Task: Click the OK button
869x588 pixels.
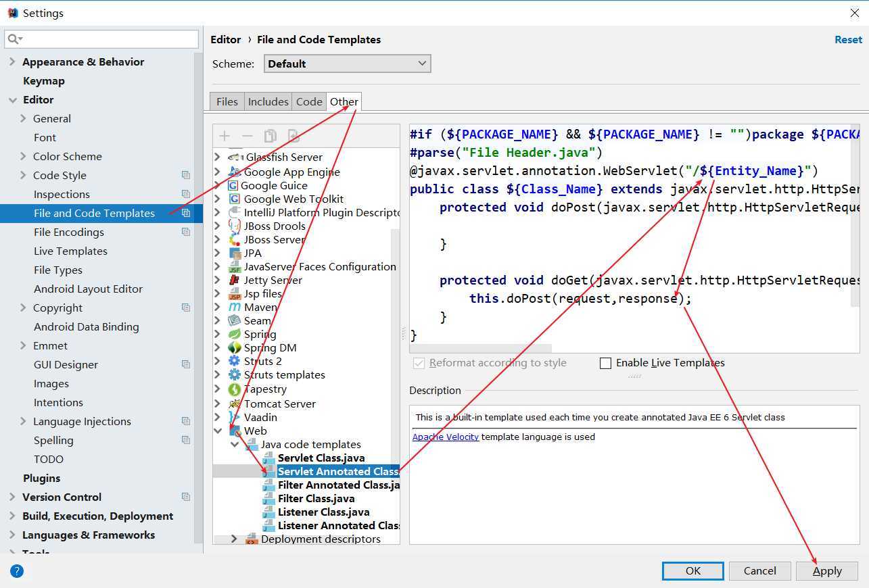Action: [x=693, y=570]
